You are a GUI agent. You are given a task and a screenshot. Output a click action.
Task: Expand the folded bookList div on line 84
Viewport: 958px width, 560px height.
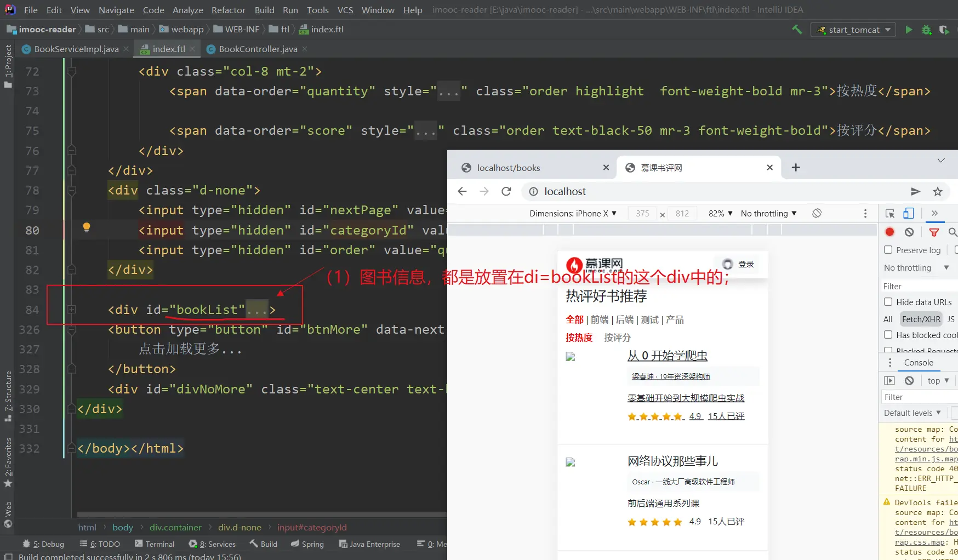(x=71, y=310)
